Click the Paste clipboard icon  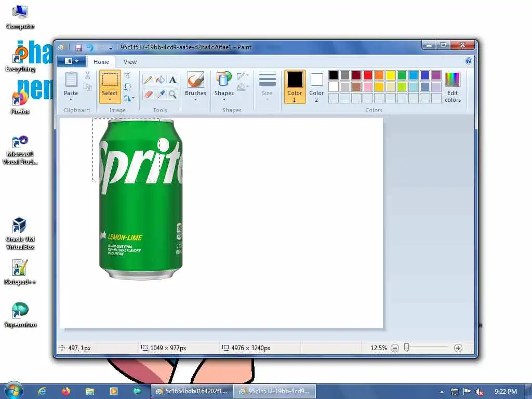click(x=71, y=79)
